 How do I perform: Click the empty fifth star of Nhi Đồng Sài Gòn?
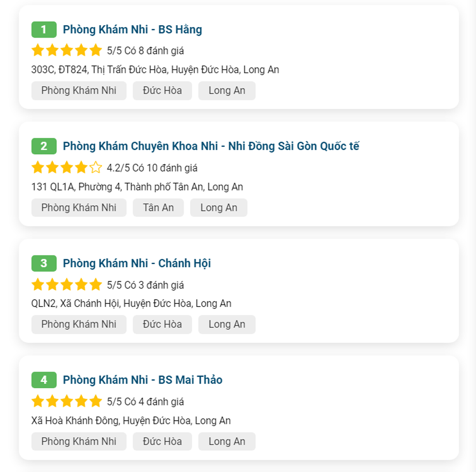[96, 167]
